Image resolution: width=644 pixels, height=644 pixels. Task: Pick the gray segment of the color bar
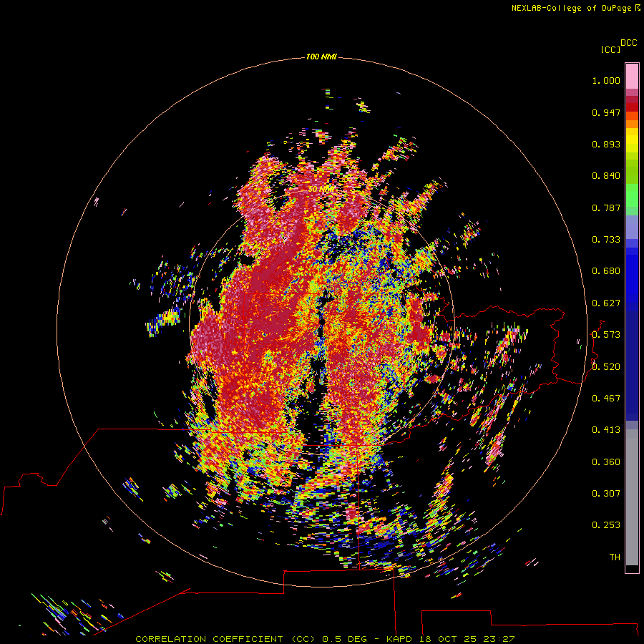click(x=632, y=497)
